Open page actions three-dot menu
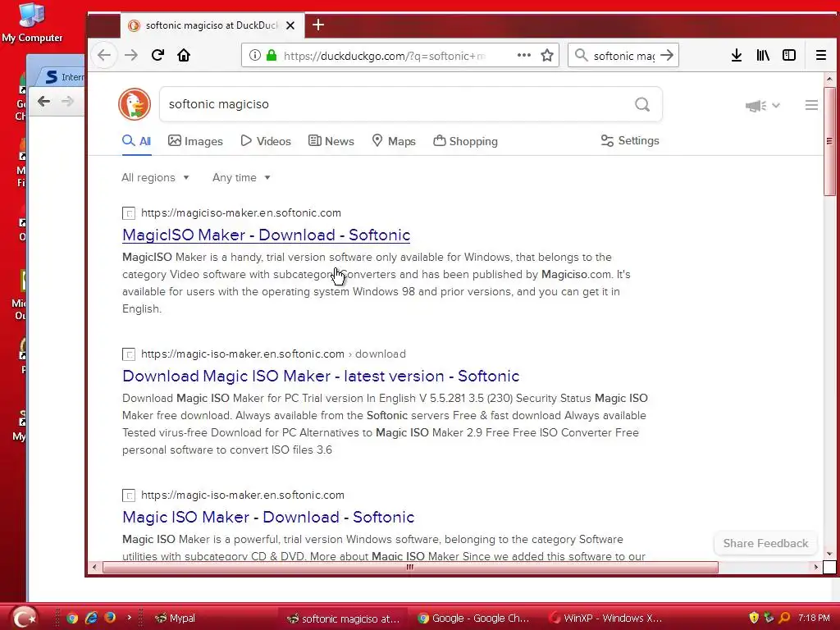The image size is (840, 630). pos(524,55)
